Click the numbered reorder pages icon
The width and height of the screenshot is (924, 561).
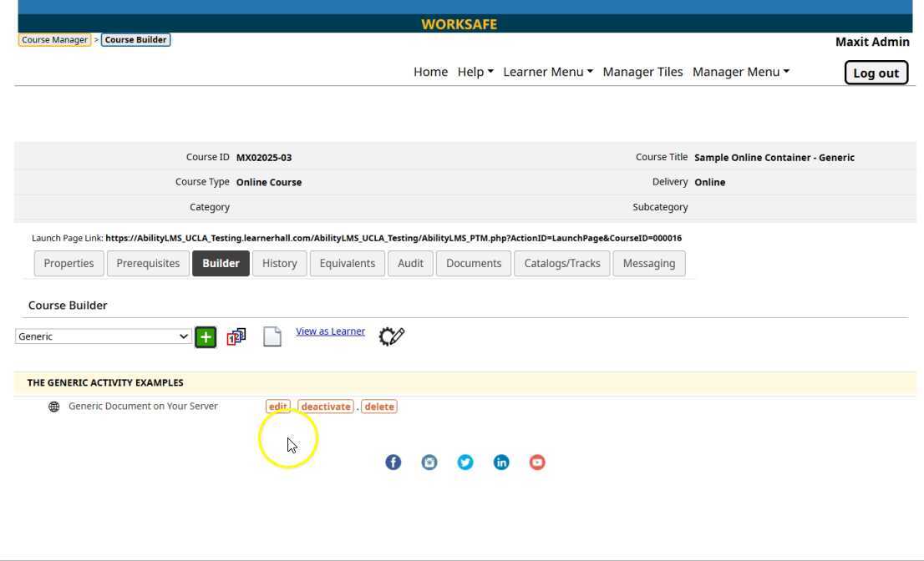(236, 336)
